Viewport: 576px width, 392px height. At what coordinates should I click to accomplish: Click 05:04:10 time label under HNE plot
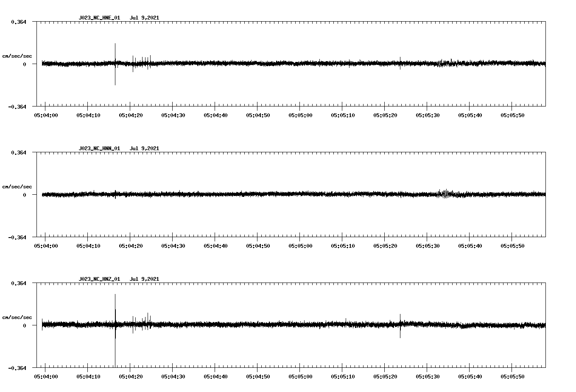click(88, 115)
